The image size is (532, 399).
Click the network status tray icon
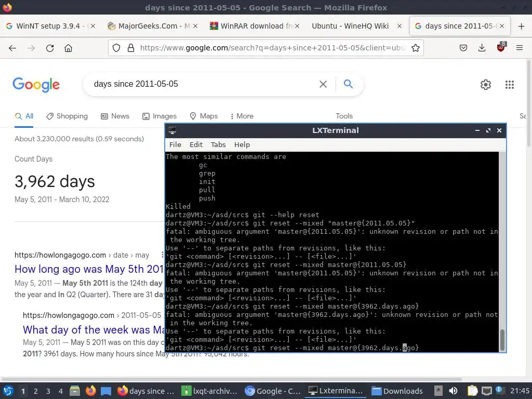(486, 391)
